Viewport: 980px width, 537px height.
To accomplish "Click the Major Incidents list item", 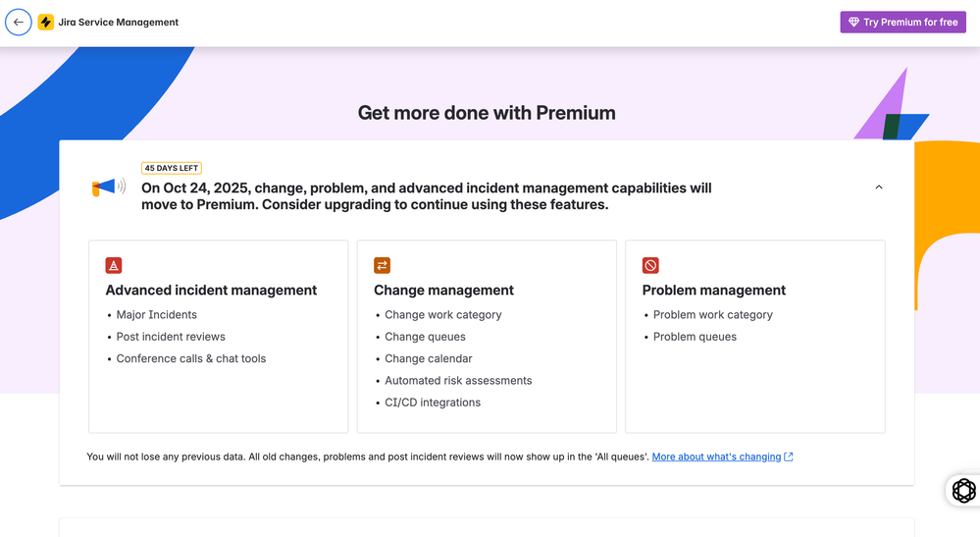I will pos(156,315).
